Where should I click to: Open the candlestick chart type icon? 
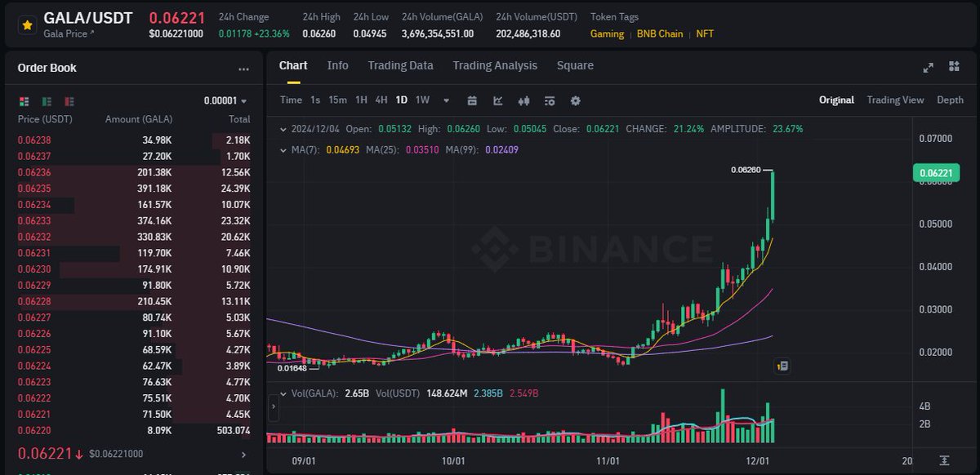click(524, 101)
